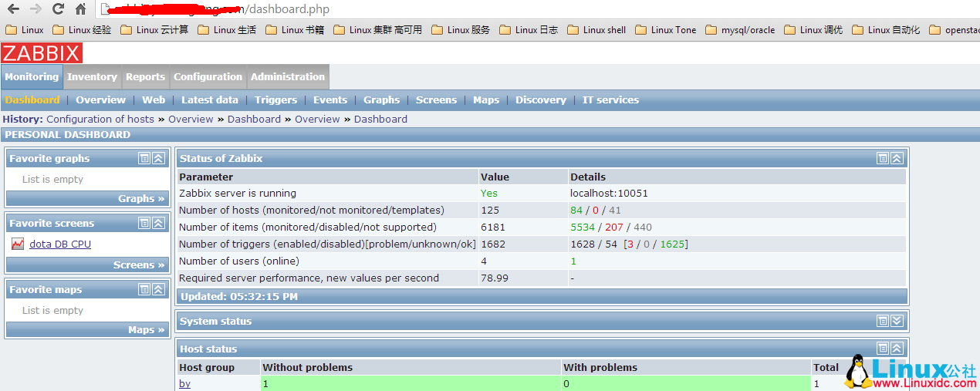
Task: Open System status menu icon
Action: 883,321
